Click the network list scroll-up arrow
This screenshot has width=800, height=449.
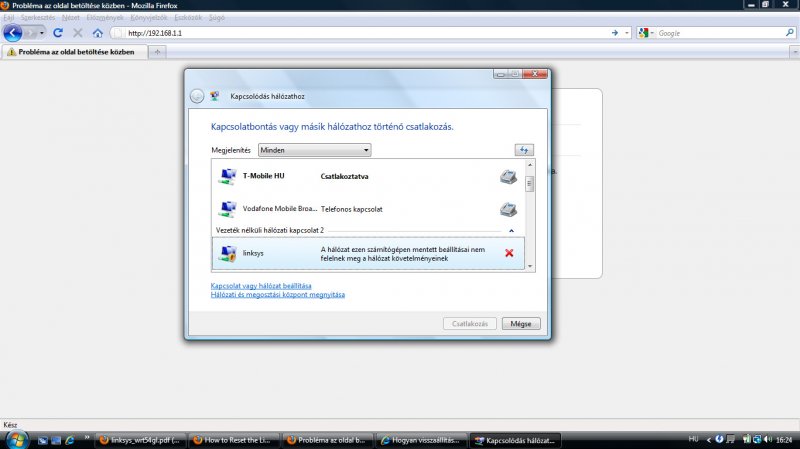pyautogui.click(x=530, y=165)
